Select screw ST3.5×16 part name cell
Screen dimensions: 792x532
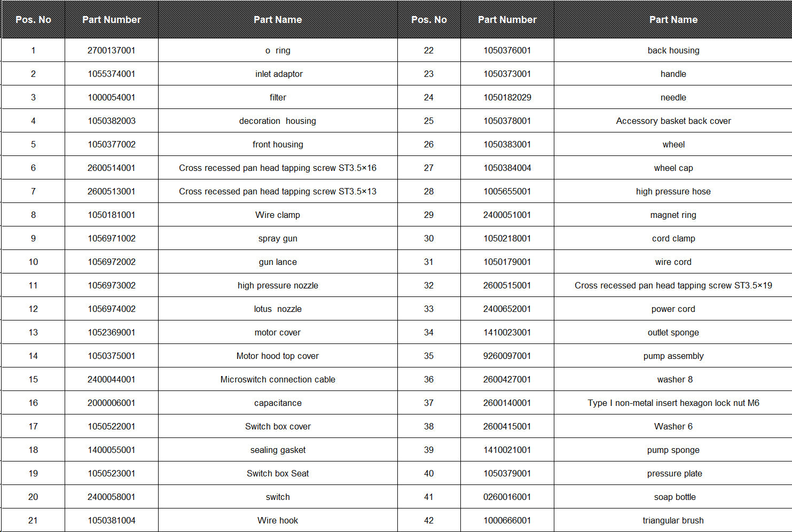point(278,168)
